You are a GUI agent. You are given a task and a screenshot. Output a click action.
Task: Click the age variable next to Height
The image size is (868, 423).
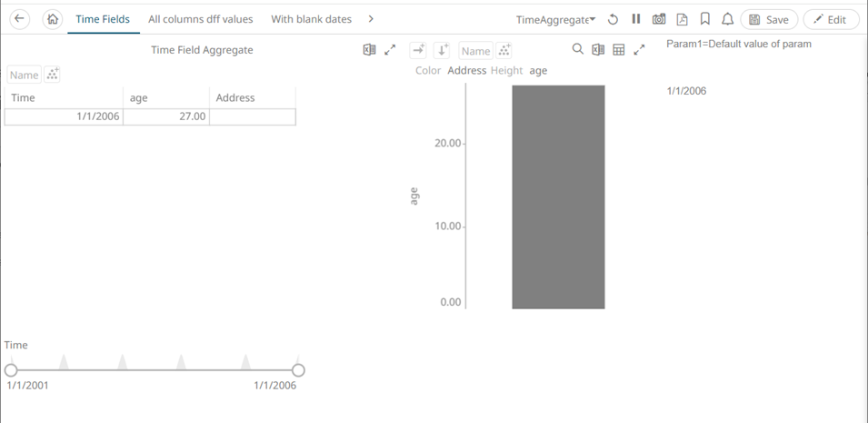click(538, 70)
